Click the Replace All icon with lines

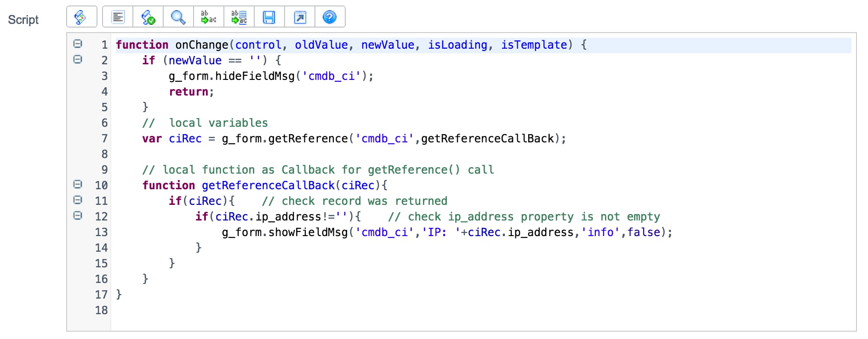click(239, 17)
